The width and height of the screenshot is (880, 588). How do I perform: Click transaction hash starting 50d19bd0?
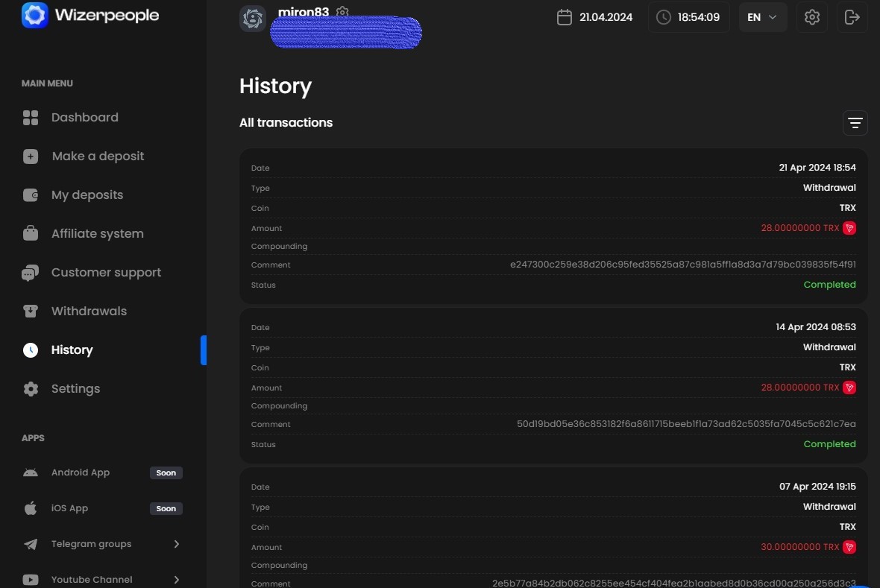[x=686, y=423]
